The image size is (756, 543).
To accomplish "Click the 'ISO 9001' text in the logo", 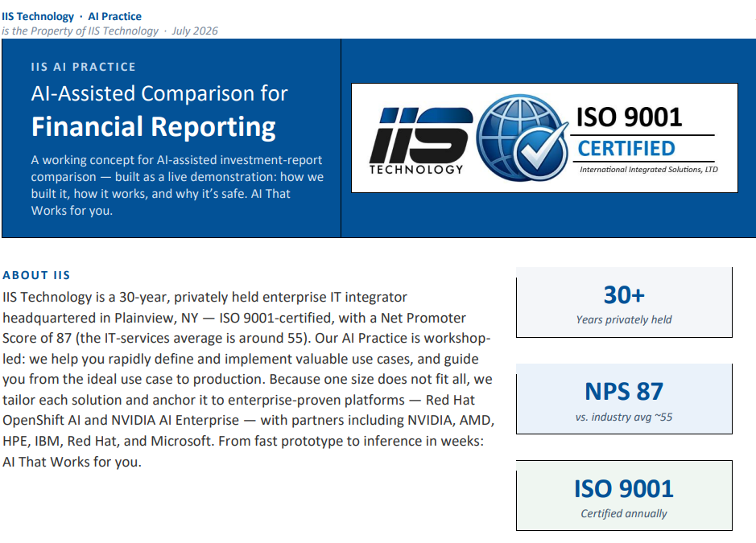I will (x=630, y=117).
